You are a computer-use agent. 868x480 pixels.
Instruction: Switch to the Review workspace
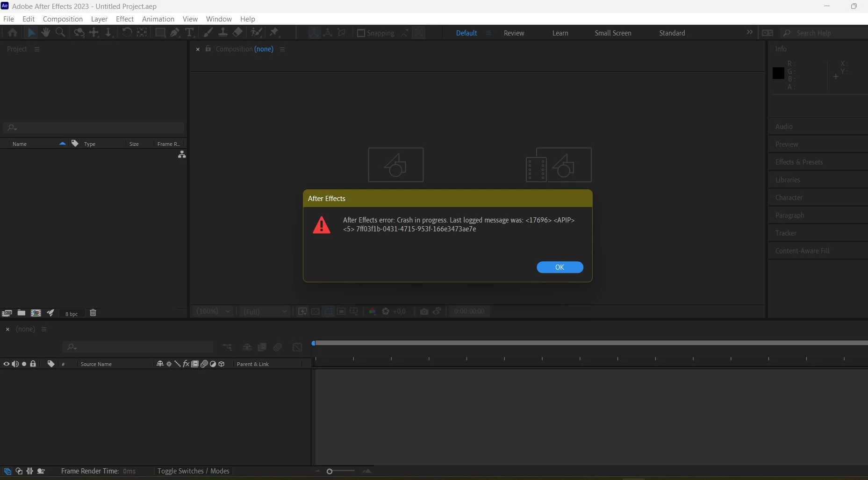tap(514, 33)
